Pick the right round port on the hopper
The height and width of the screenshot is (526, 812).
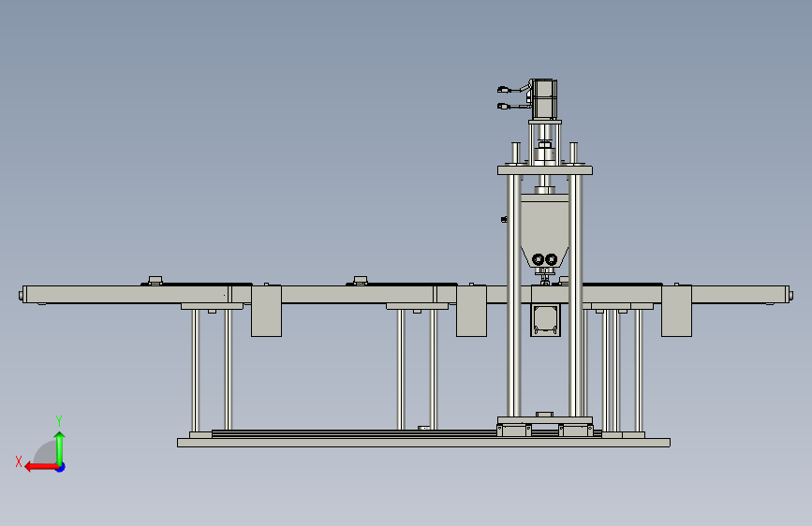(551, 259)
